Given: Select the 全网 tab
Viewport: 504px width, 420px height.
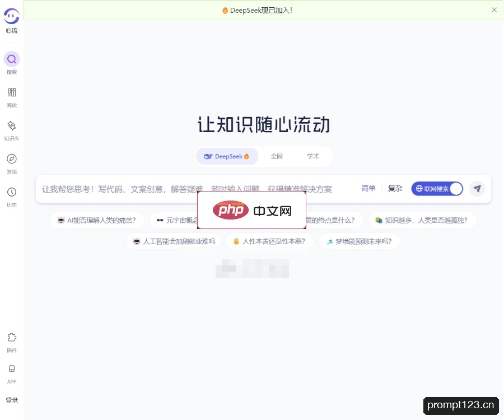Looking at the screenshot, I should pos(277,156).
